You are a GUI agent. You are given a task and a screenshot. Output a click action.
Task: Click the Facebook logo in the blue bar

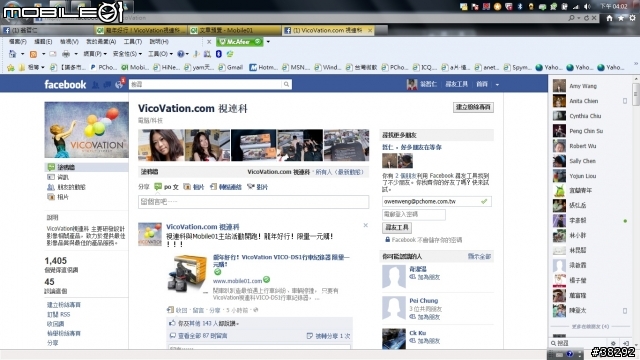65,84
